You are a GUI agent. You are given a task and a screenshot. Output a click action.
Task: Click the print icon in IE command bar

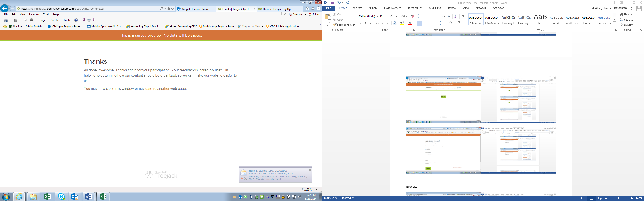click(x=32, y=20)
